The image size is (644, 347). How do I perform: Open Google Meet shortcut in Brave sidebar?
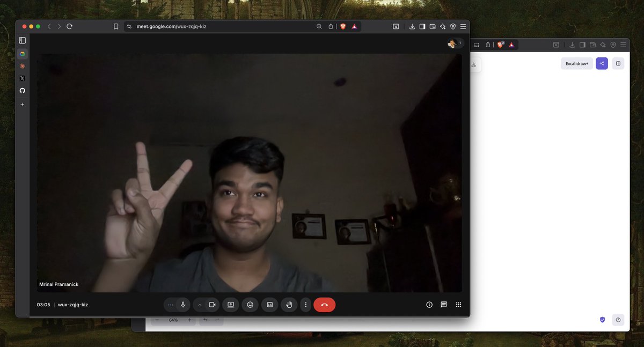pos(23,54)
